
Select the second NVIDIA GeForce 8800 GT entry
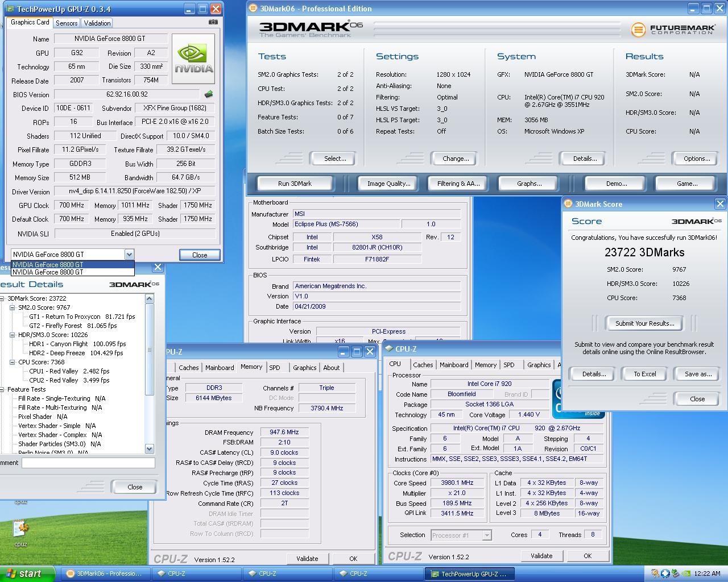72,272
